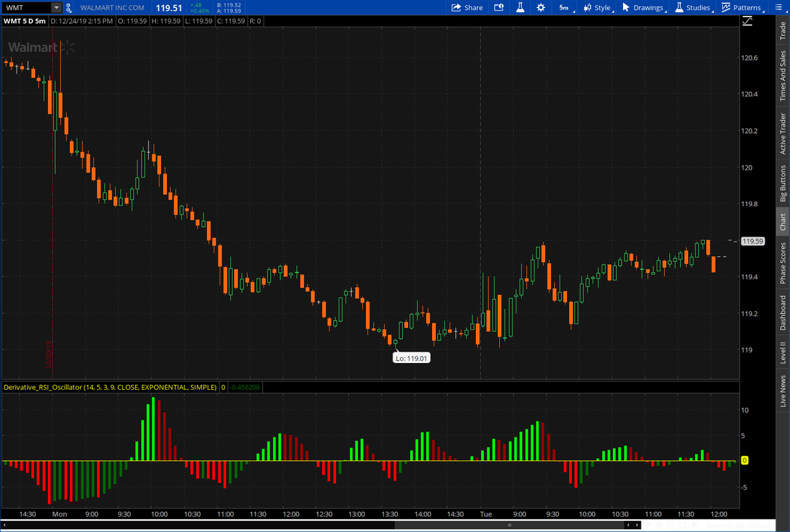The width and height of the screenshot is (790, 532).
Task: Click the H: 119.59 high value
Action: tap(166, 21)
